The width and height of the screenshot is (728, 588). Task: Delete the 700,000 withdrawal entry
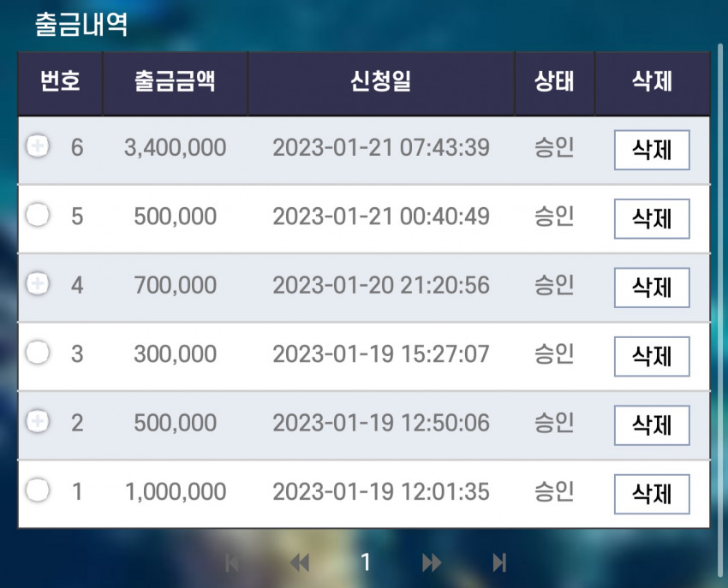652,288
